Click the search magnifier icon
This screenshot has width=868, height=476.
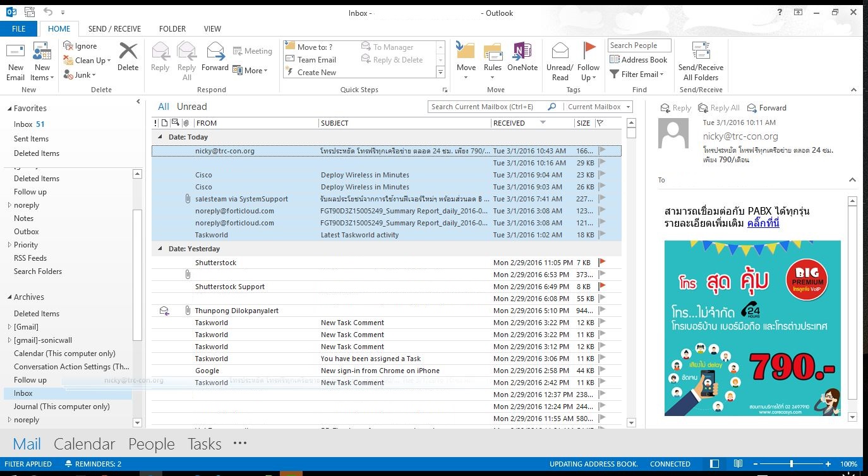tap(552, 107)
